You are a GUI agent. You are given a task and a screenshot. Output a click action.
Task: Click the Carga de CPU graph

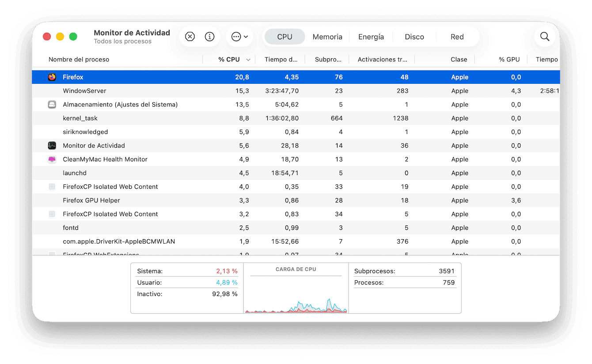[296, 293]
